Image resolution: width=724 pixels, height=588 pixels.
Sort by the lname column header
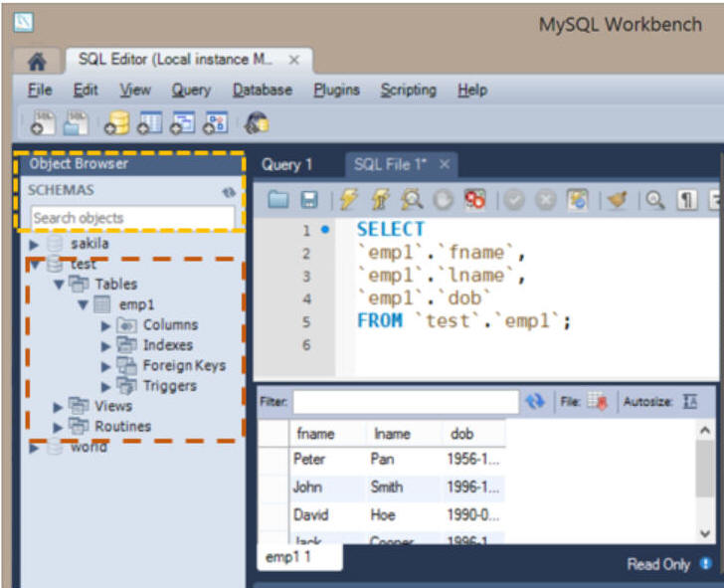(x=405, y=434)
